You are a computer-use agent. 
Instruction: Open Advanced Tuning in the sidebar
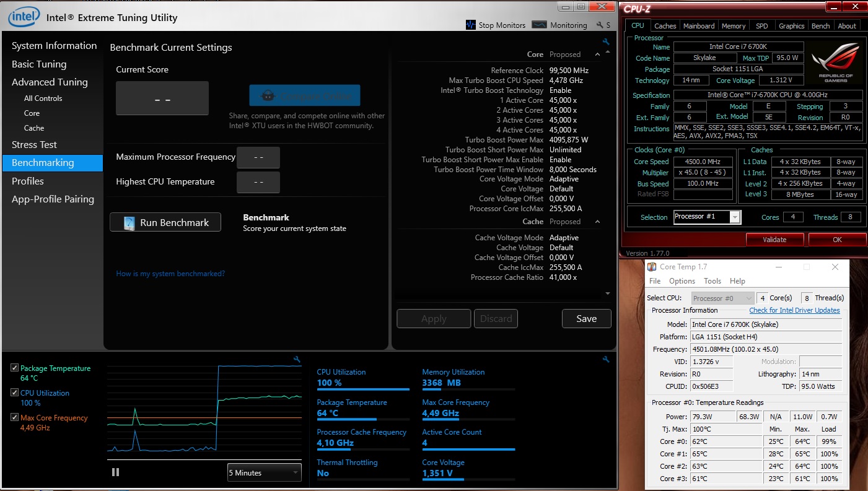click(50, 82)
